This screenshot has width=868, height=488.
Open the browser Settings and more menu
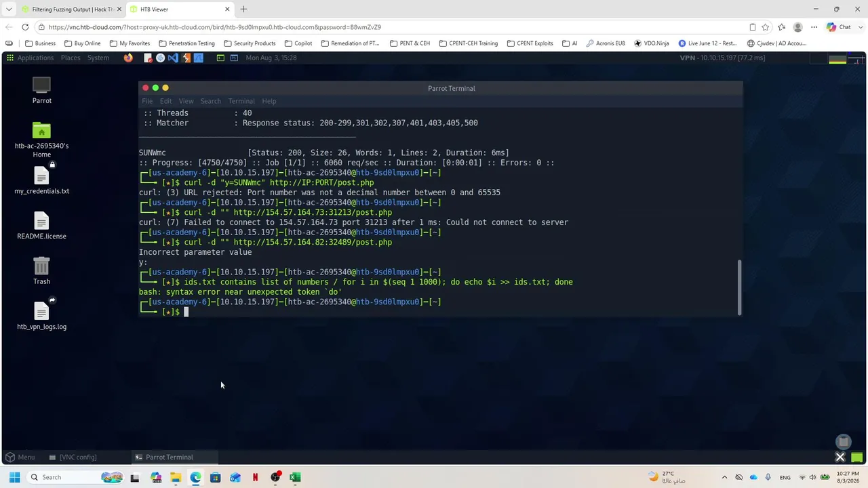(814, 27)
